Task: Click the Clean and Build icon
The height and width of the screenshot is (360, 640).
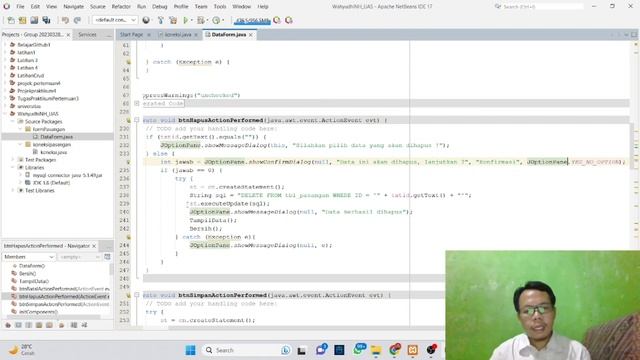Action: 173,20
